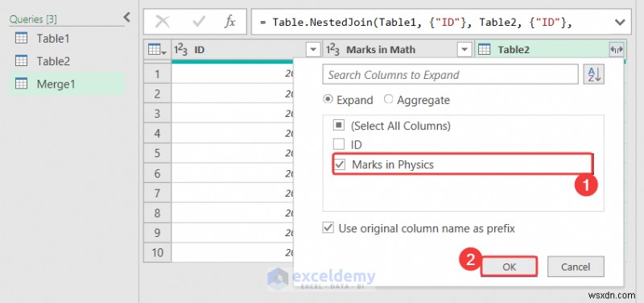
Task: Uncheck the Marks in Physics checkbox
Action: (x=339, y=164)
